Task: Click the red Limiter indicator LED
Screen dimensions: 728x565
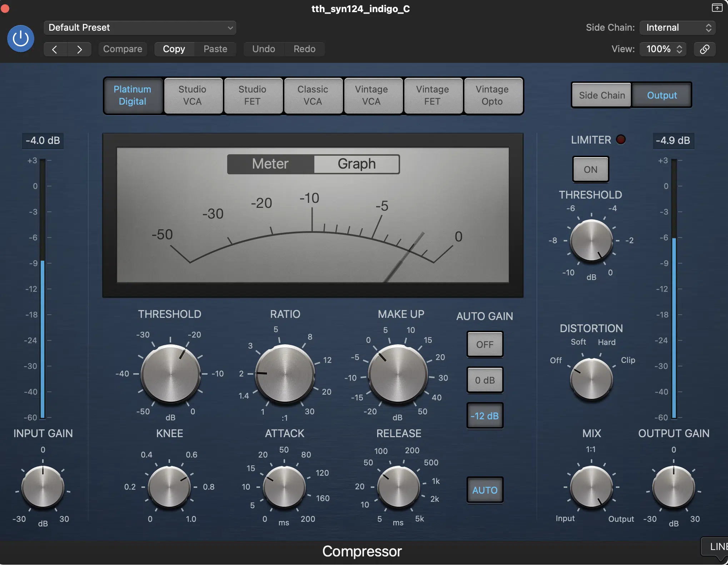Action: tap(621, 140)
